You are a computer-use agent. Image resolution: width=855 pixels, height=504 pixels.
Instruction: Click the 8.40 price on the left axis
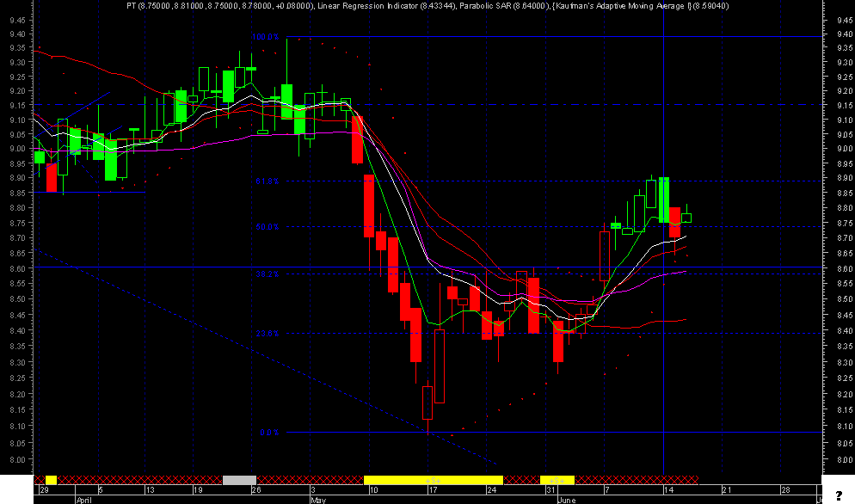(17, 330)
